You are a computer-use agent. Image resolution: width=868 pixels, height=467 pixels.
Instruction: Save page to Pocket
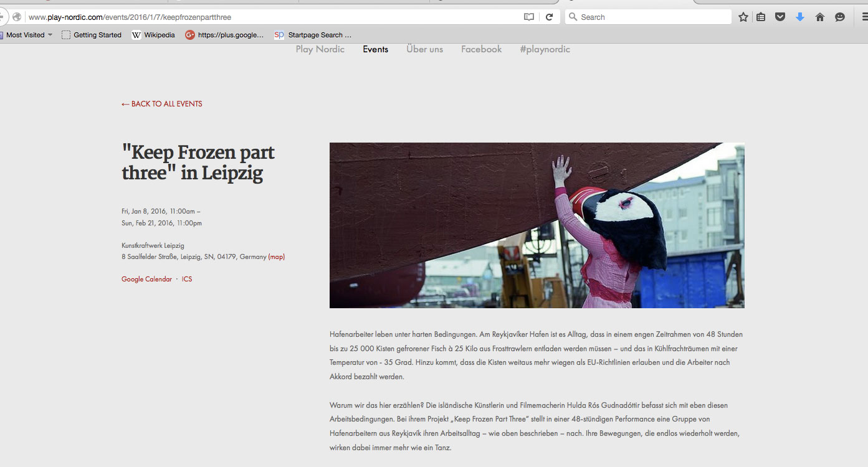click(780, 17)
